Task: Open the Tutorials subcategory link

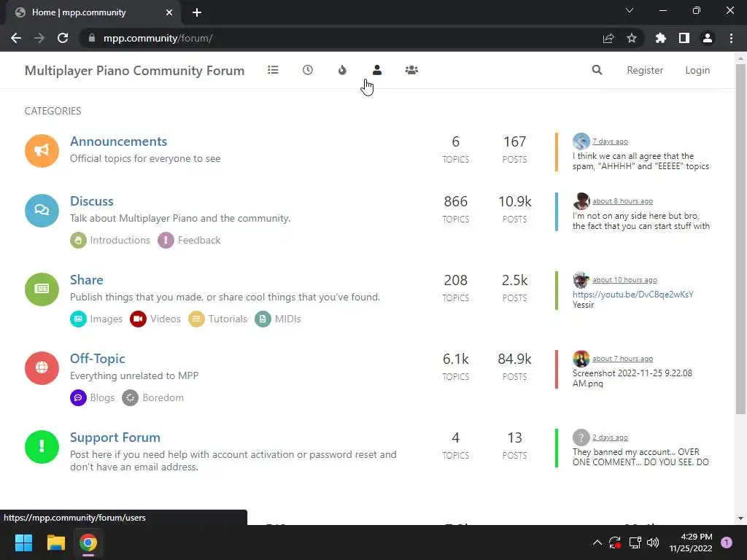Action: 228,319
